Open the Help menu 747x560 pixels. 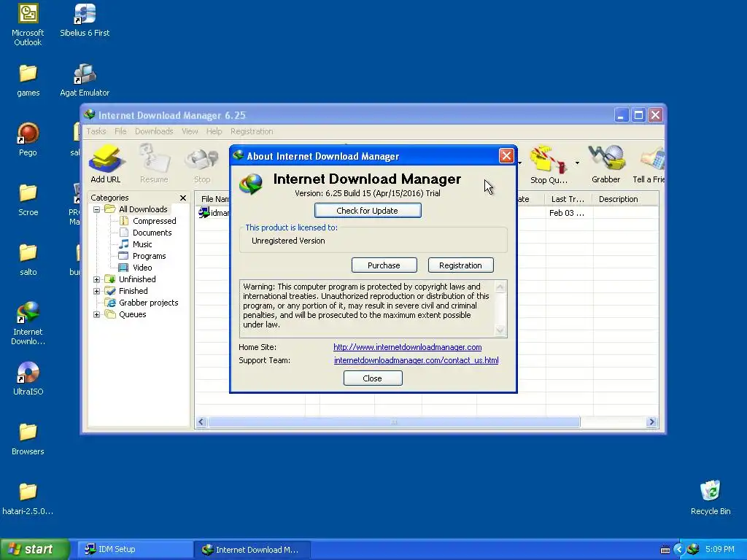pos(214,131)
